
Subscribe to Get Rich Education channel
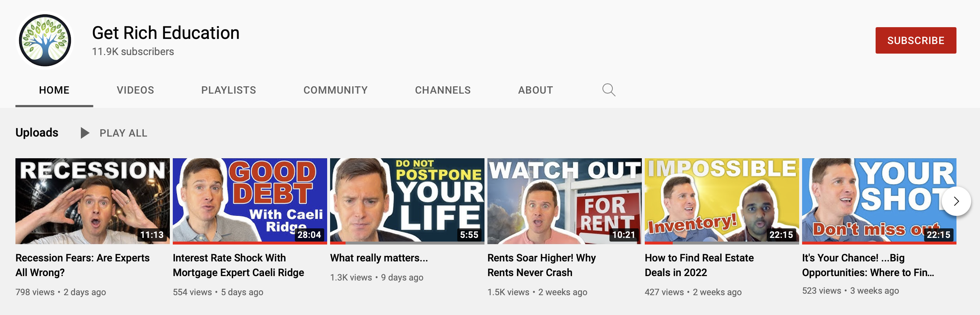915,40
